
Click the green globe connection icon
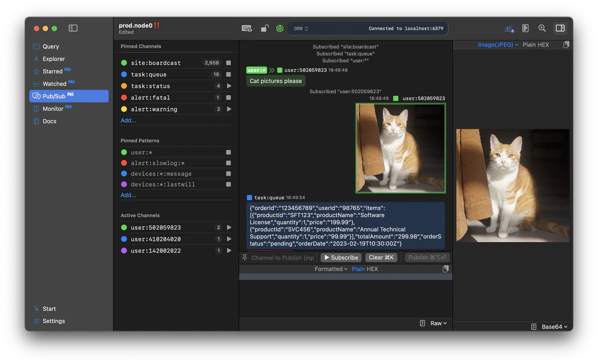click(279, 28)
